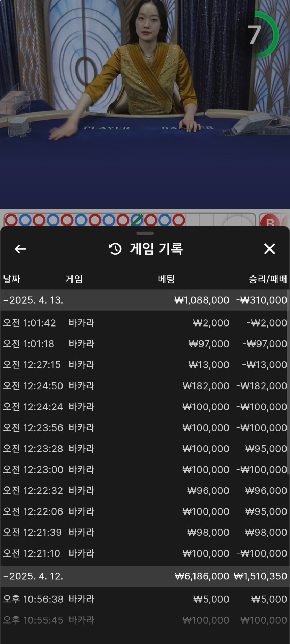
Task: Click the 승리/패배 column header
Action: click(267, 279)
